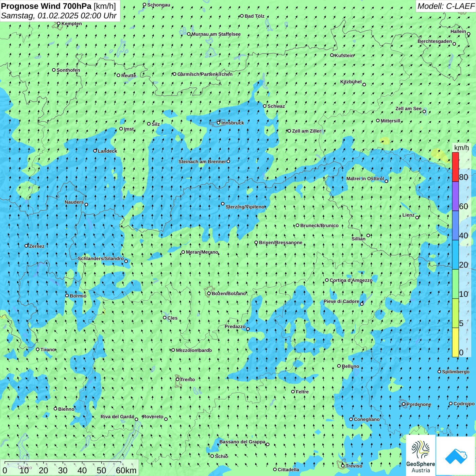This screenshot has height=476, width=476.
Task: Click the km/h legend unit label
Action: coord(461,148)
